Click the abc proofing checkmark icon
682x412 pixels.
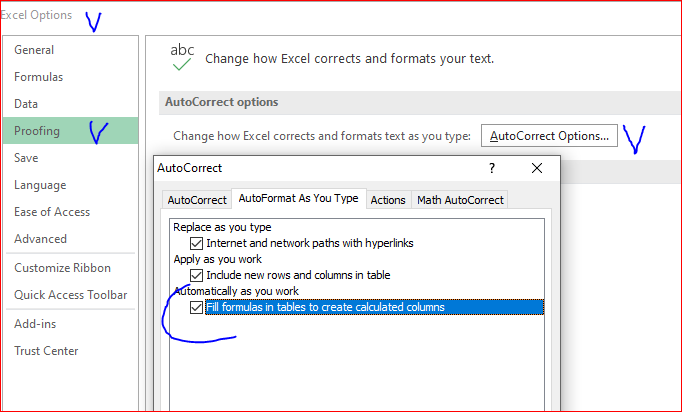pos(182,57)
